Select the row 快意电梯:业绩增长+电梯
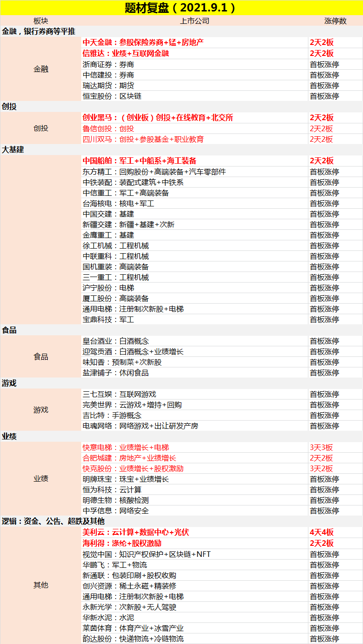The height and width of the screenshot is (644, 363). pos(222,447)
